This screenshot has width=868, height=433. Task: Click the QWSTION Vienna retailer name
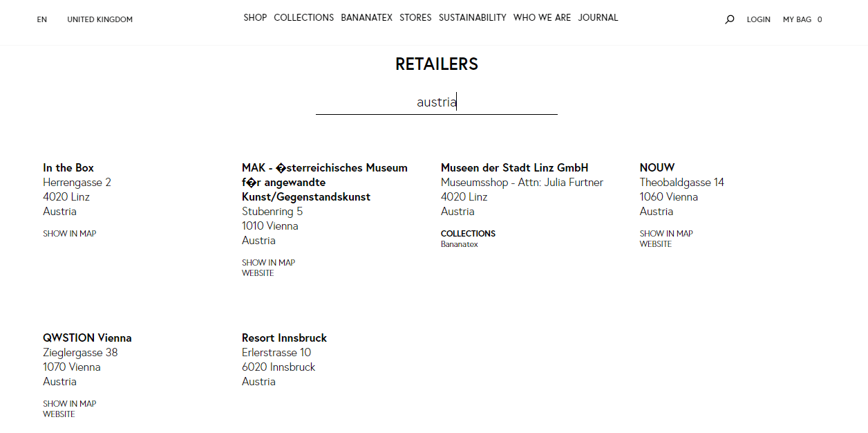point(87,338)
